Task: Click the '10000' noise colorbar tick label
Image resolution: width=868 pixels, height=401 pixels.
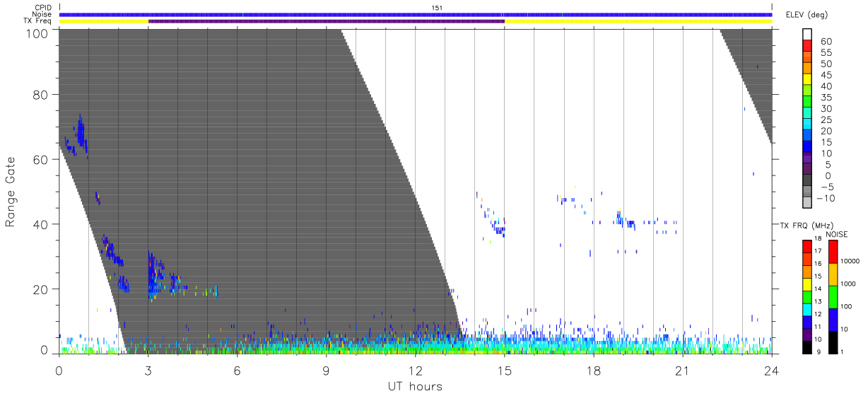Action: [x=851, y=261]
